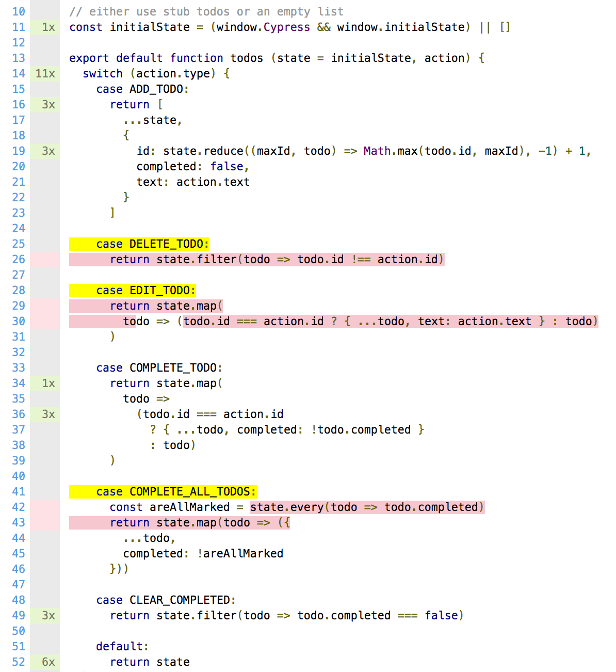Click the comment about stub todos
The width and height of the screenshot is (616, 672).
point(206,11)
